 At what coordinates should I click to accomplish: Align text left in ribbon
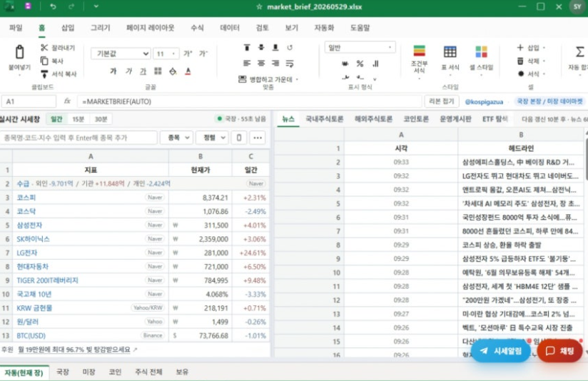click(247, 63)
